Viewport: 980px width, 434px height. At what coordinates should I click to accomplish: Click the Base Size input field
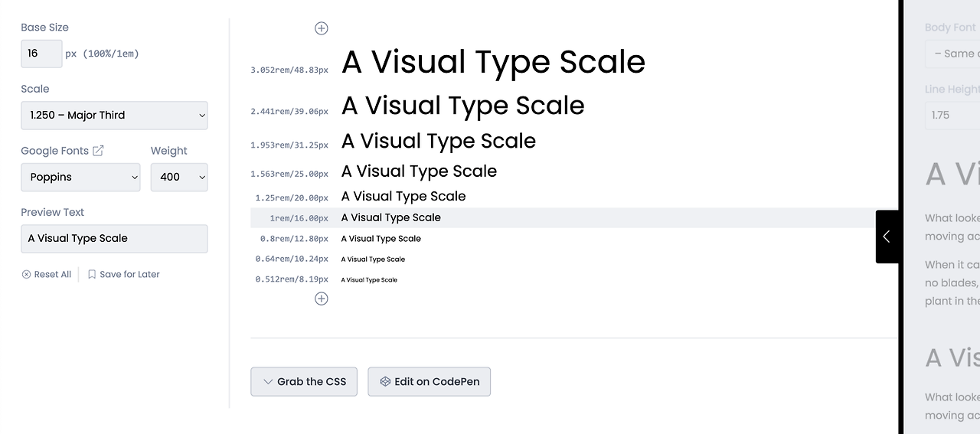point(41,54)
